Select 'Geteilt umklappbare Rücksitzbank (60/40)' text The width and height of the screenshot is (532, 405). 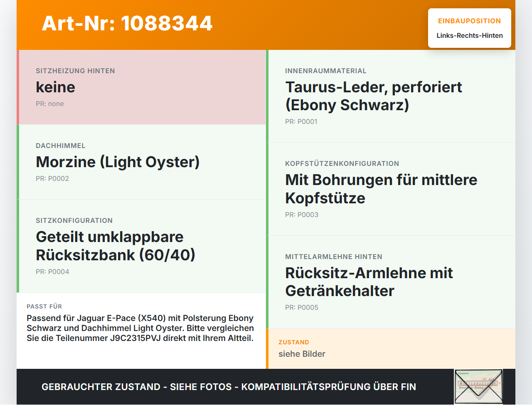tap(116, 246)
